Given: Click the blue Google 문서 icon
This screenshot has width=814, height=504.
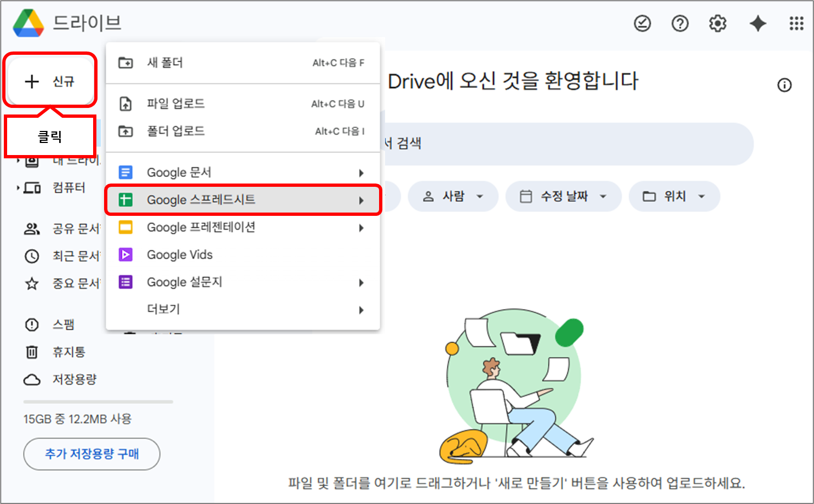Looking at the screenshot, I should (x=125, y=173).
